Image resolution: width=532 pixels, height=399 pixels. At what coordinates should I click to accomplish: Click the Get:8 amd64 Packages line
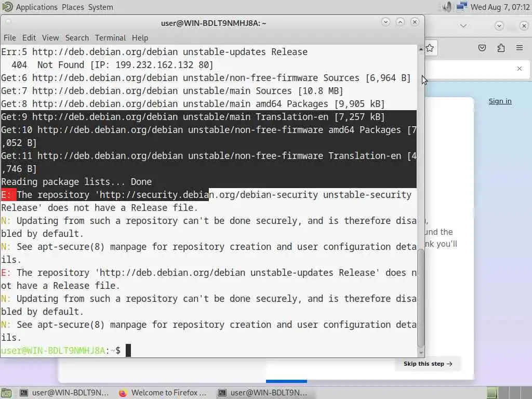(193, 104)
